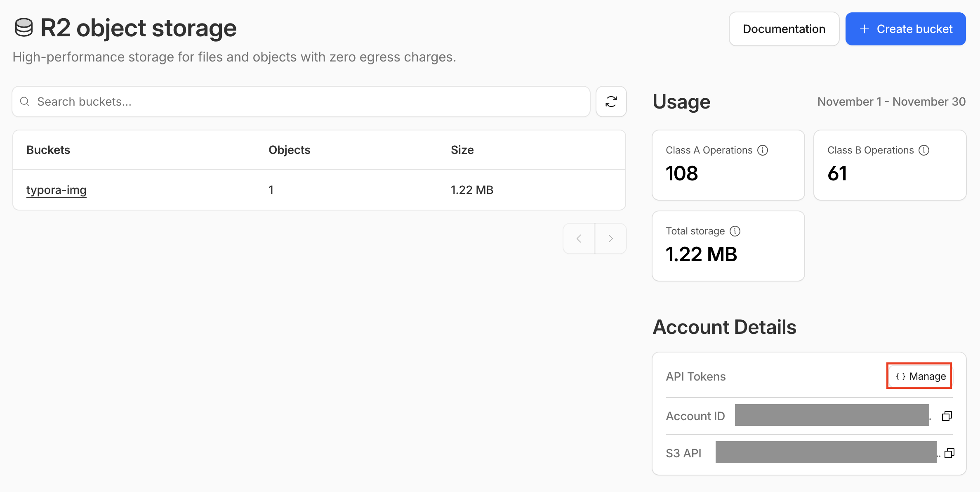Go to next page of buckets
This screenshot has width=980, height=492.
click(x=610, y=239)
